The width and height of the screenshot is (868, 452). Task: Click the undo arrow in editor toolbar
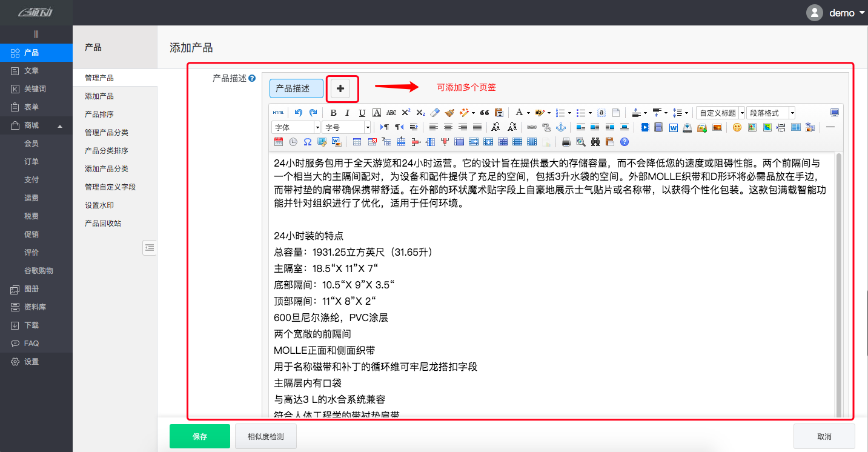[x=298, y=113]
